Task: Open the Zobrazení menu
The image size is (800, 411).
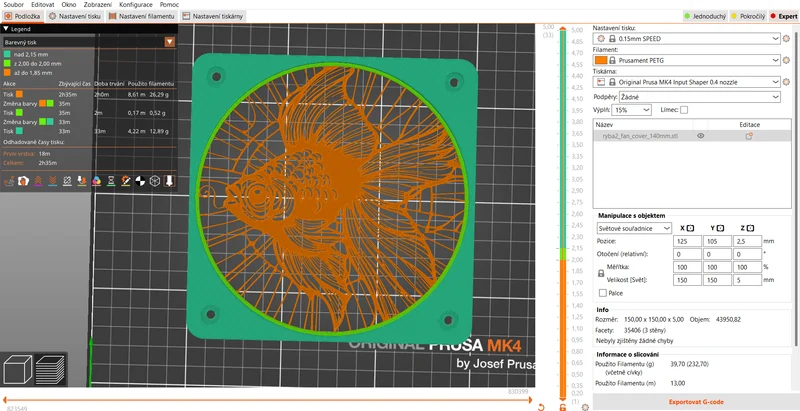Action: (x=97, y=5)
